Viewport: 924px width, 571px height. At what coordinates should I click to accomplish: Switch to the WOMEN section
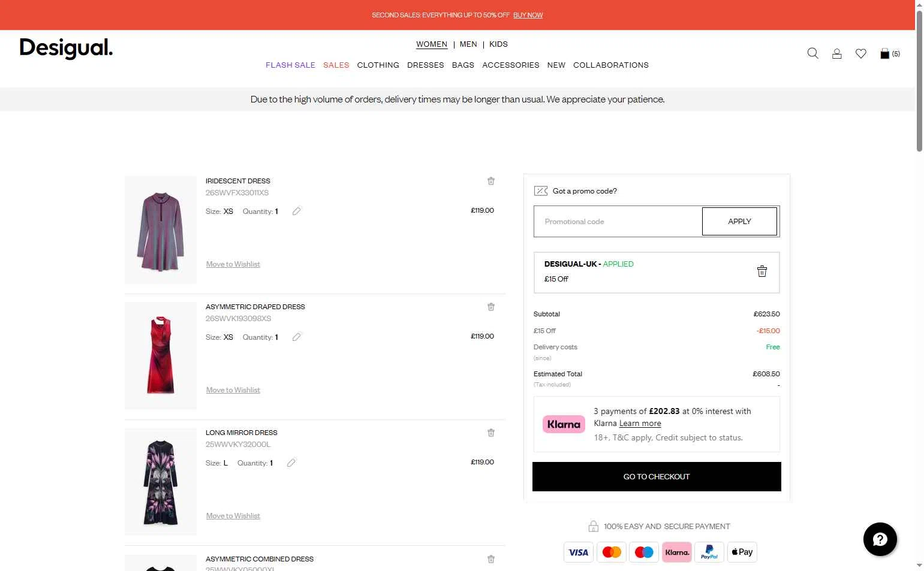[432, 44]
